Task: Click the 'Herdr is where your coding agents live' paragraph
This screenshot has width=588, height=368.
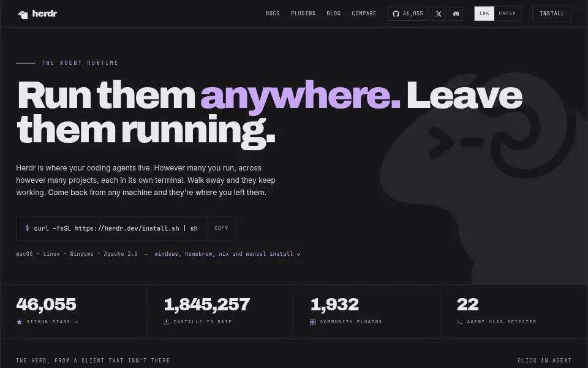Action: (146, 180)
